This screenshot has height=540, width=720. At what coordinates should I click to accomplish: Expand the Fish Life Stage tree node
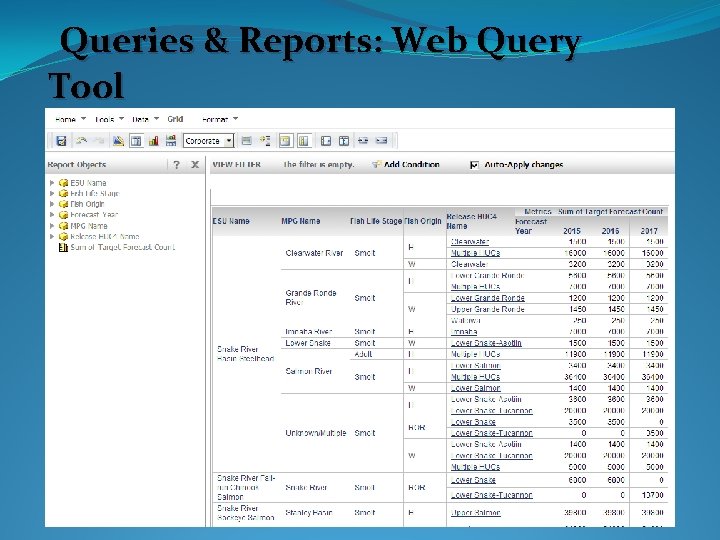[52, 193]
